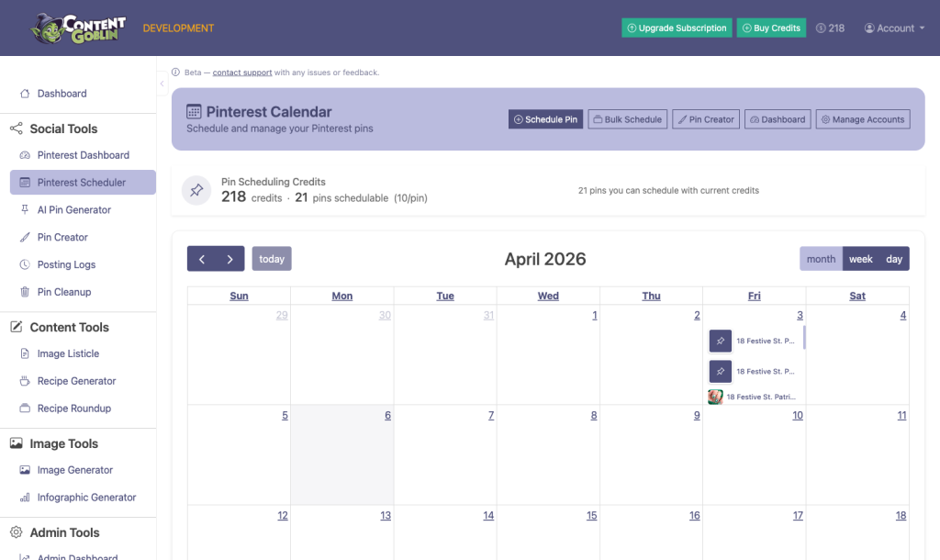Click the Schedule Pin button
Image resolution: width=940 pixels, height=560 pixels.
pos(545,119)
